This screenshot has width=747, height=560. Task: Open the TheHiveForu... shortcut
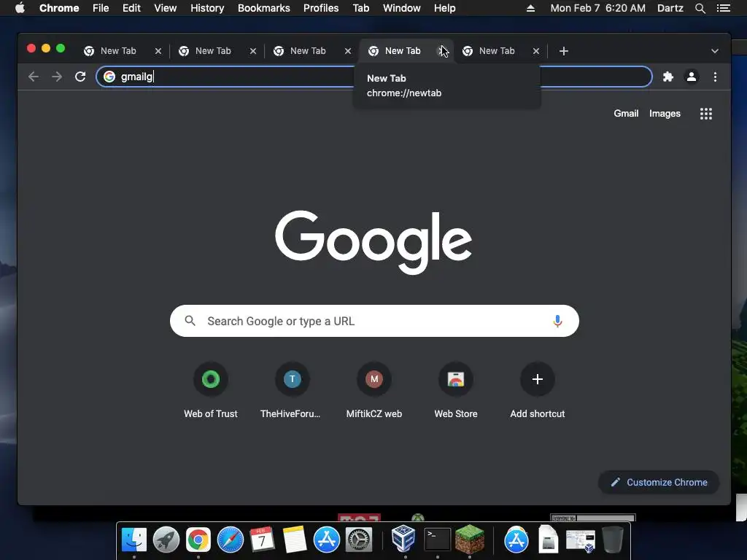pos(292,390)
